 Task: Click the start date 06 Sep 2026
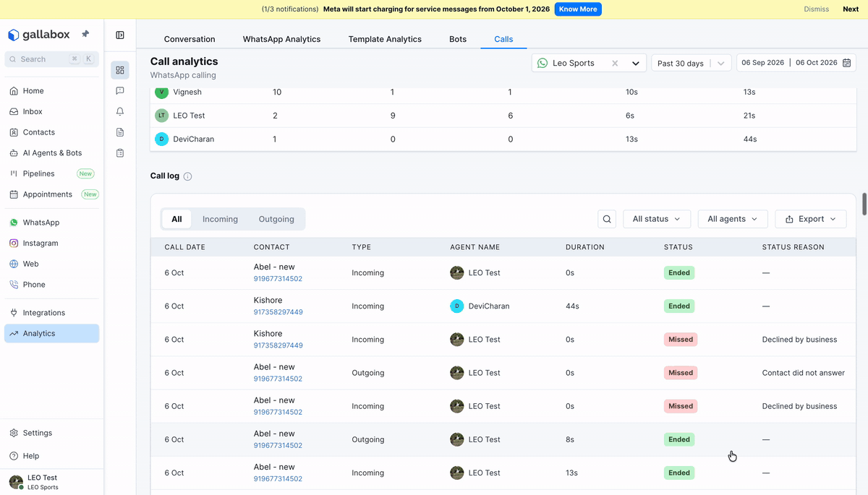click(763, 63)
